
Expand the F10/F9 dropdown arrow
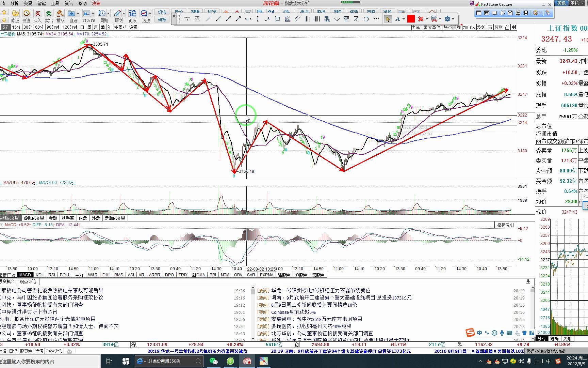[x=93, y=14]
